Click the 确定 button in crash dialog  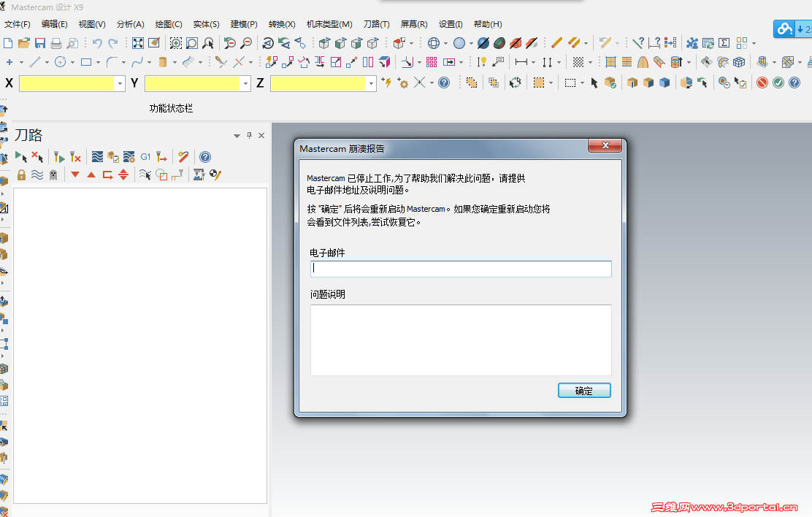(x=584, y=391)
